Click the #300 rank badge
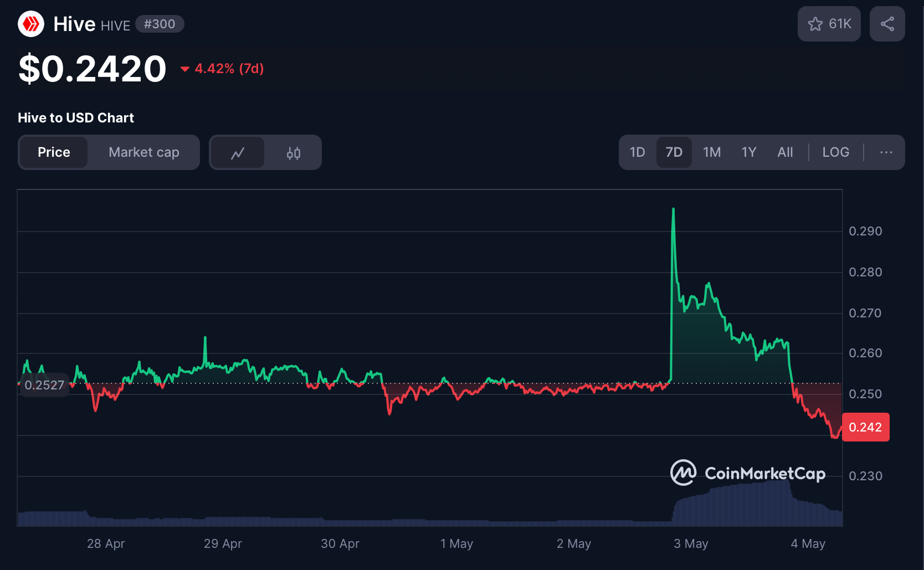Viewport: 924px width, 570px height. pos(160,24)
